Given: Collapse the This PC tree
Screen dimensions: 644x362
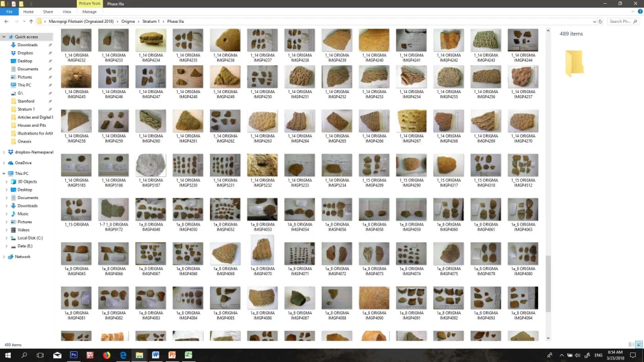Looking at the screenshot, I should click(4, 174).
